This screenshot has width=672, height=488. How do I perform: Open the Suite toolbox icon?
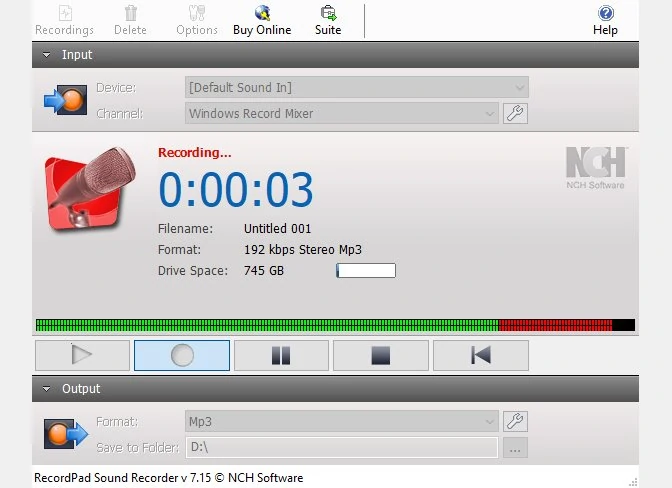(328, 13)
